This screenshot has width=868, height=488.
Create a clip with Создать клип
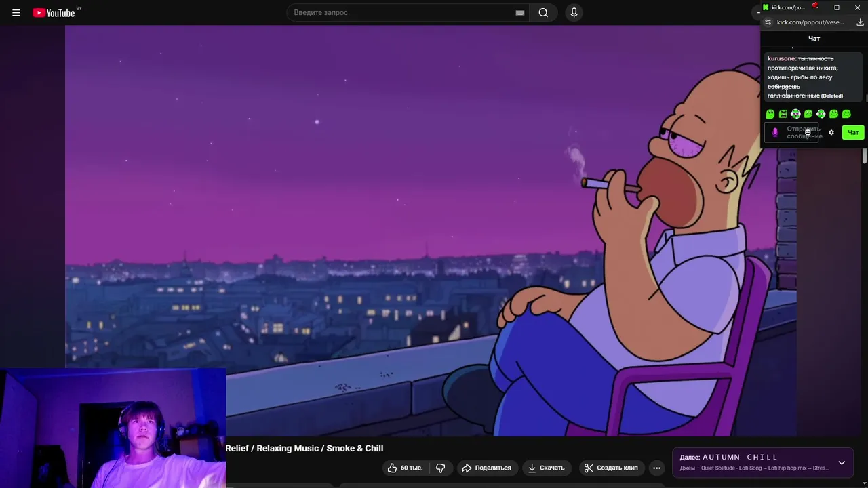(611, 468)
